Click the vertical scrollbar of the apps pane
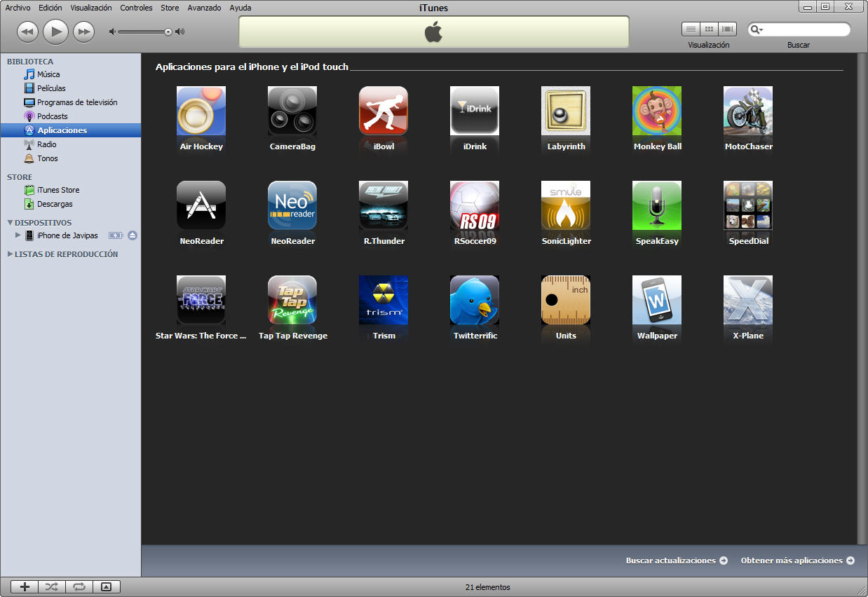 tap(862, 298)
